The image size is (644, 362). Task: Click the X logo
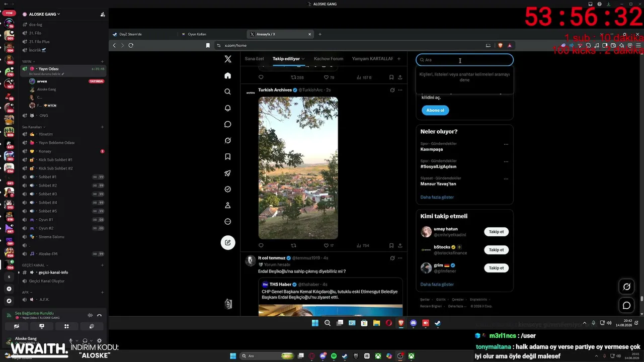click(227, 59)
